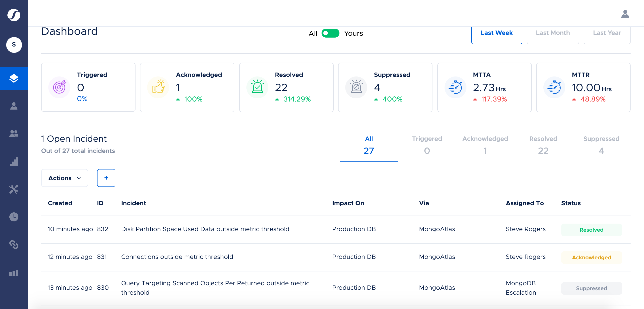This screenshot has height=309, width=644.
Task: Click the MTTR stopwatch icon
Action: pos(554,87)
